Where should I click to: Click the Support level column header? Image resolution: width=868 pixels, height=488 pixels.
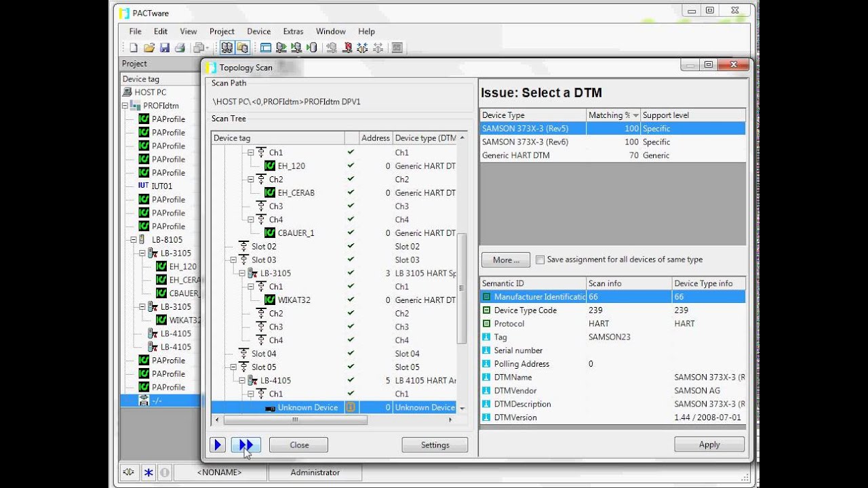[x=693, y=115]
